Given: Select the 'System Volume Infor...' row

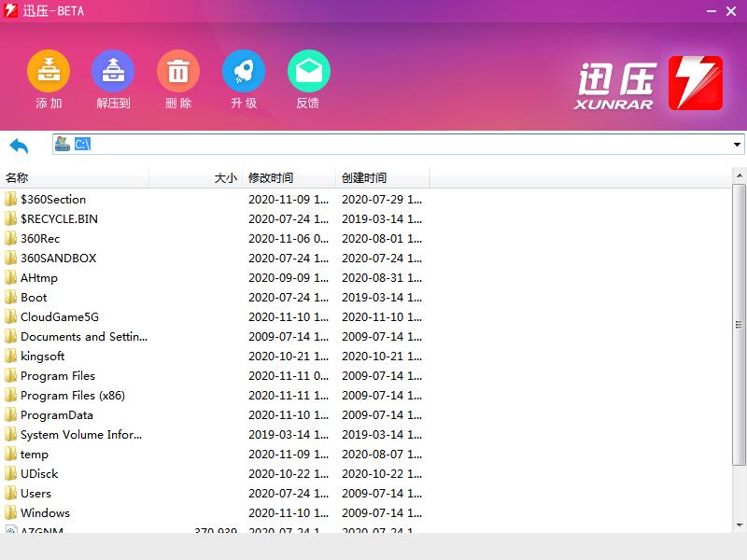Looking at the screenshot, I should [215, 434].
